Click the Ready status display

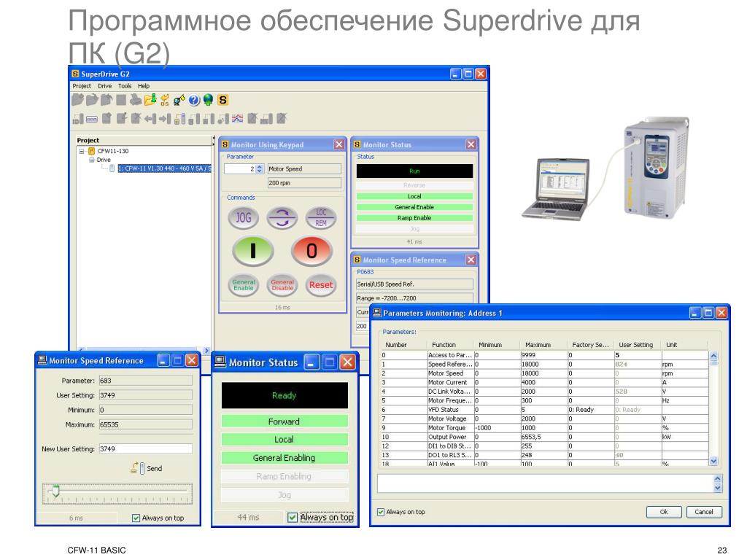(285, 395)
